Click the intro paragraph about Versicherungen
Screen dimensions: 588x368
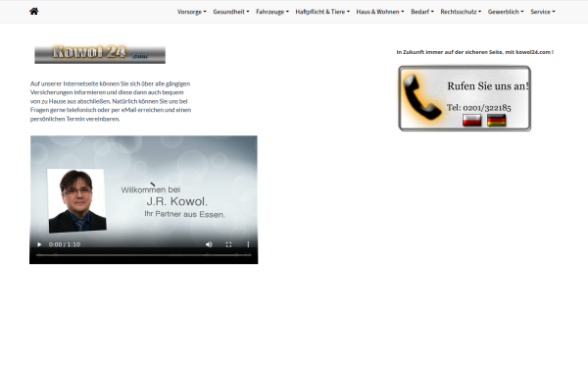pos(111,101)
